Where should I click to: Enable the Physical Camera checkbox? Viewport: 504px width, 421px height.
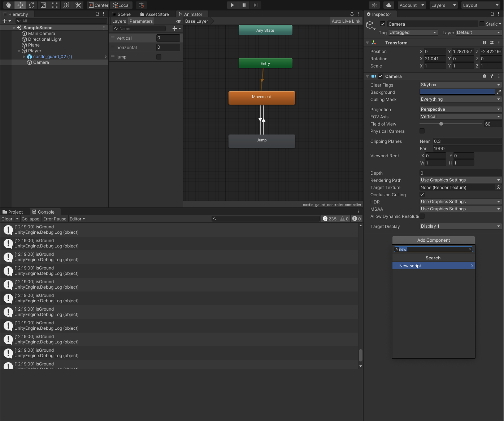[422, 131]
